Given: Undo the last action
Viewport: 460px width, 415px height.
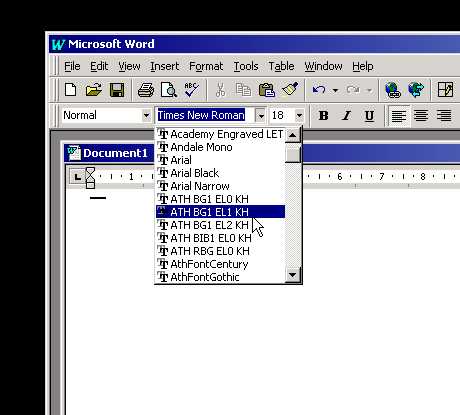Looking at the screenshot, I should 319,90.
